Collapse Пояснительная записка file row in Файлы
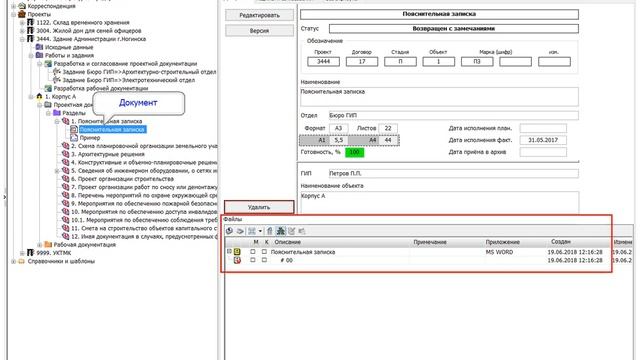This screenshot has width=640, height=360. pyautogui.click(x=229, y=251)
